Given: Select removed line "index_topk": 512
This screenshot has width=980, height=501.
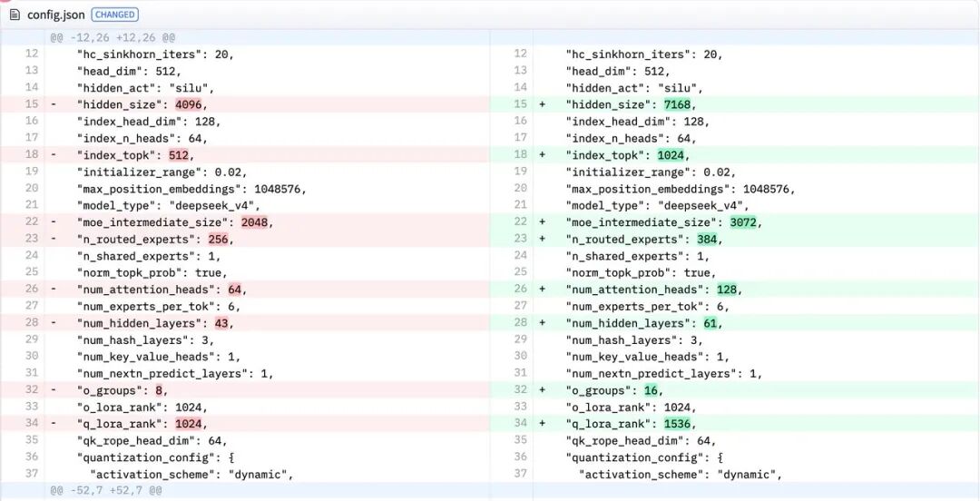Looking at the screenshot, I should click(245, 154).
